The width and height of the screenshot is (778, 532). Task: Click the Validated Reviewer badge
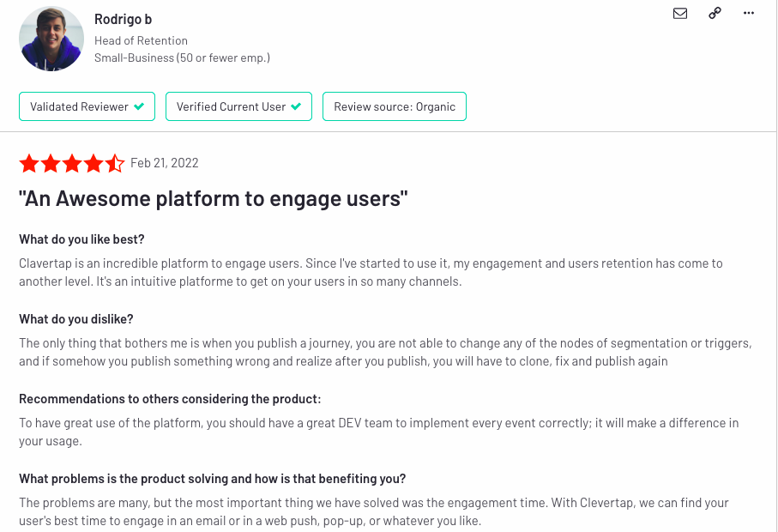[x=87, y=106]
